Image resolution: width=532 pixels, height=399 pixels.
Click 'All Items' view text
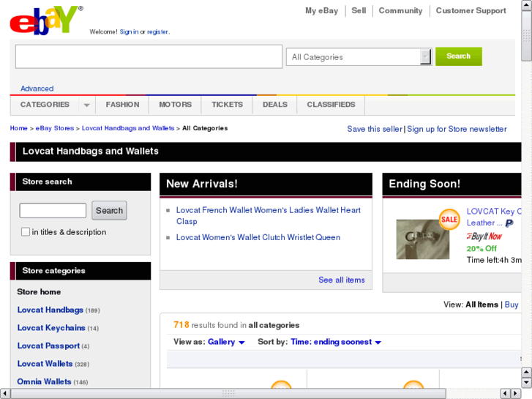click(x=482, y=305)
